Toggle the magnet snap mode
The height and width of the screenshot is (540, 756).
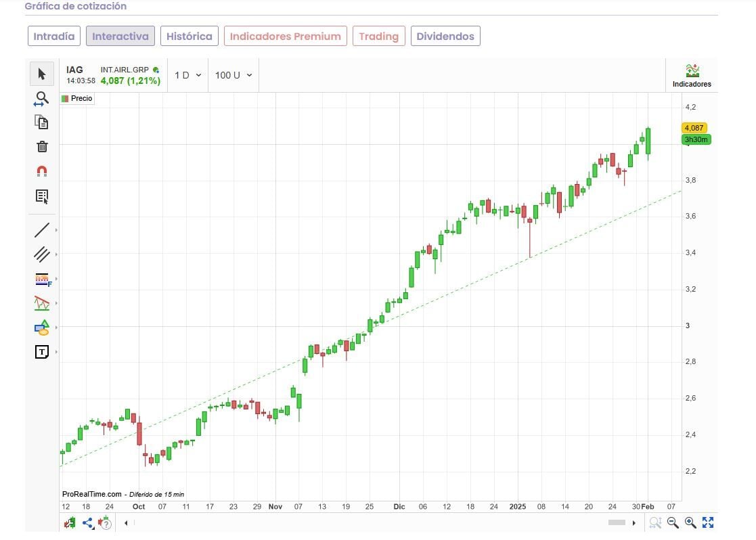[42, 171]
